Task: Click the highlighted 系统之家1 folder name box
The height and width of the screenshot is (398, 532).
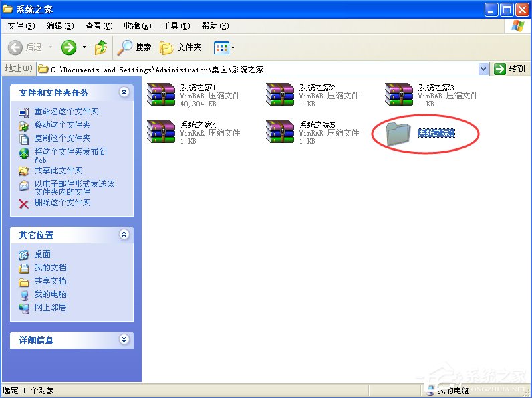Action: point(436,133)
